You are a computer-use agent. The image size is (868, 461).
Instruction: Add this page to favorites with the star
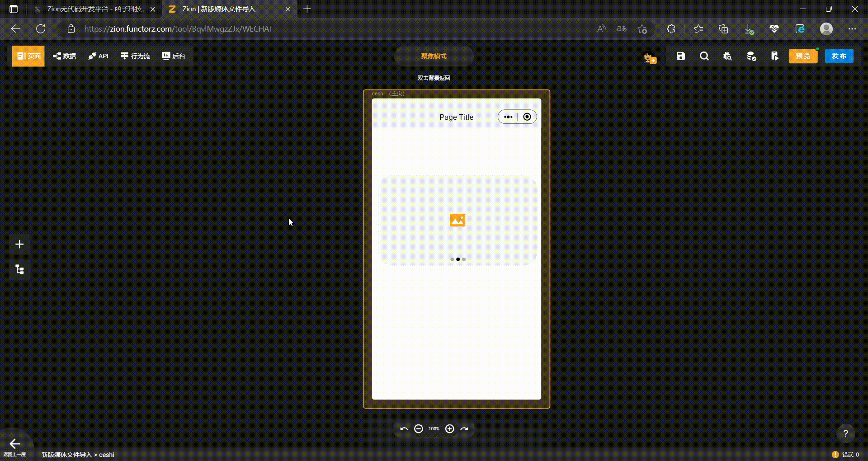click(x=642, y=29)
